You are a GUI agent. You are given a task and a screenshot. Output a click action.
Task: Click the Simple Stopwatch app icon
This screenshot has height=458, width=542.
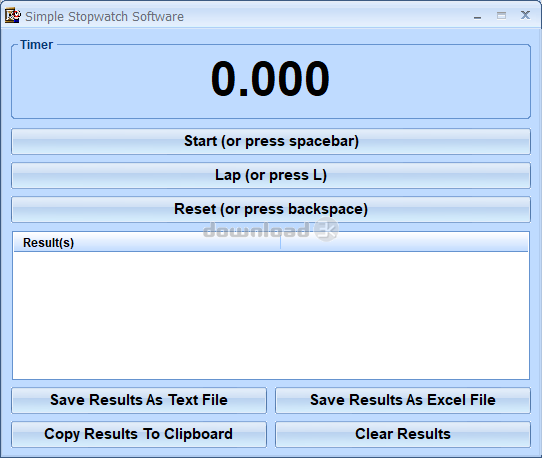click(13, 16)
